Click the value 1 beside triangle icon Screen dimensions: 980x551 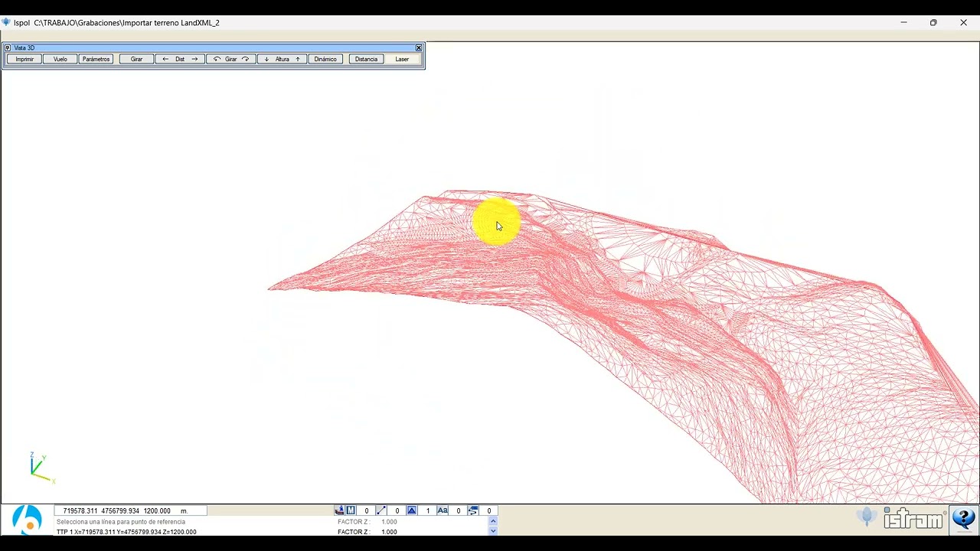[x=427, y=510]
